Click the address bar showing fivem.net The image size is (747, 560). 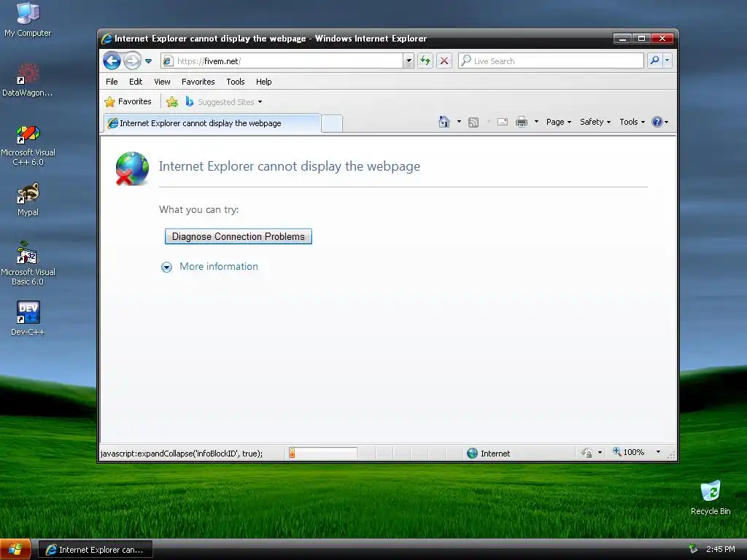tap(282, 61)
